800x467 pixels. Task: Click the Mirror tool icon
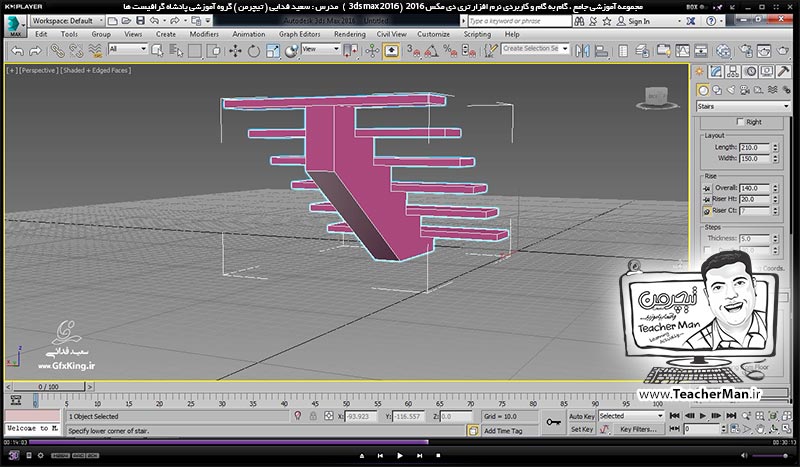582,51
